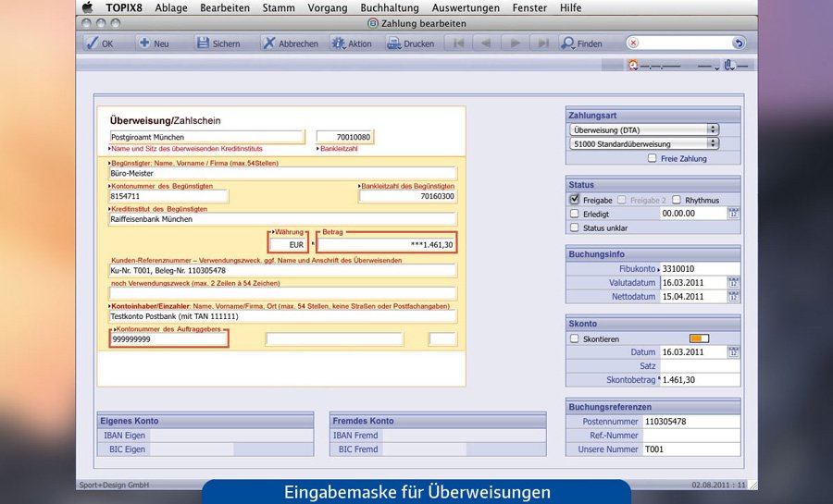The width and height of the screenshot is (833, 504).
Task: Uncheck the Freigabe checkbox
Action: click(574, 200)
